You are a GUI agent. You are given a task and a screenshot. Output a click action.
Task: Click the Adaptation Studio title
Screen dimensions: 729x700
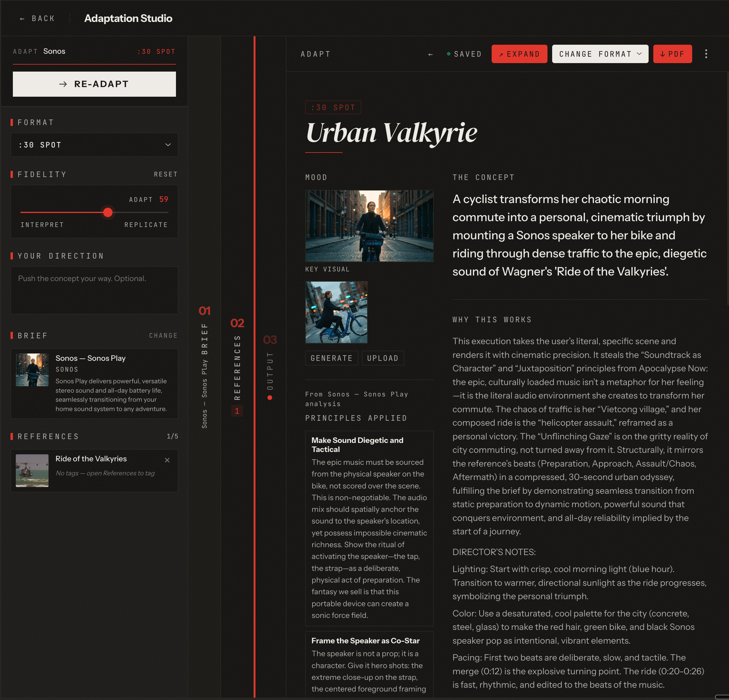click(x=128, y=18)
